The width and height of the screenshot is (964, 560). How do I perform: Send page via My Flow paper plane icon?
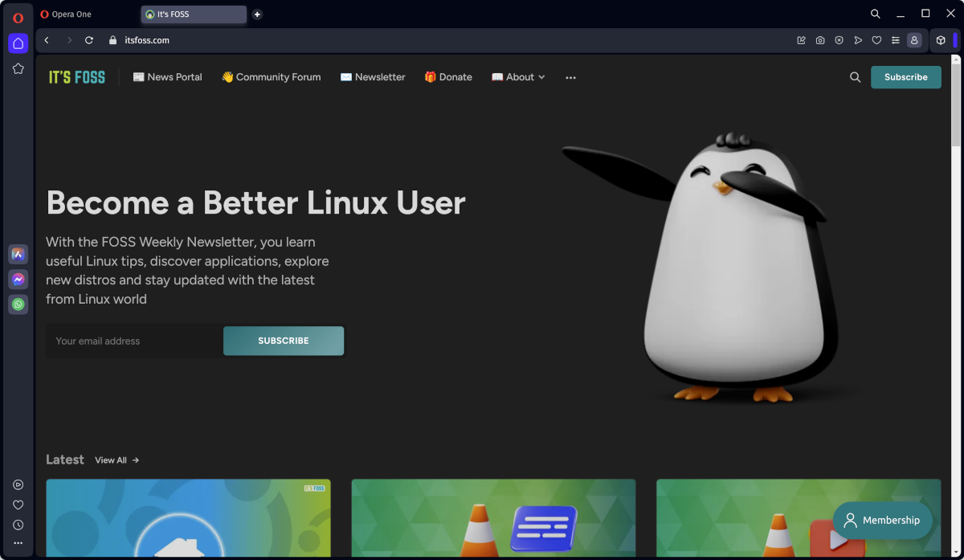(858, 39)
